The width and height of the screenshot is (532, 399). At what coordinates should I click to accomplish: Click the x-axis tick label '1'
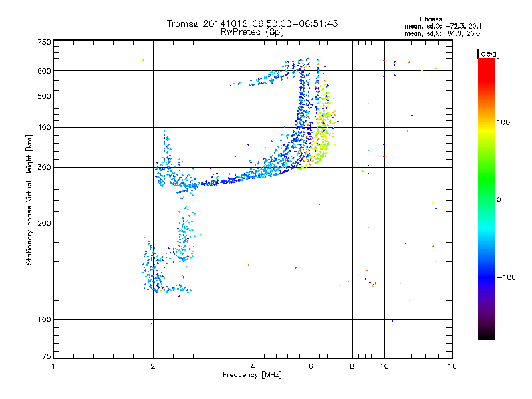pyautogui.click(x=53, y=366)
